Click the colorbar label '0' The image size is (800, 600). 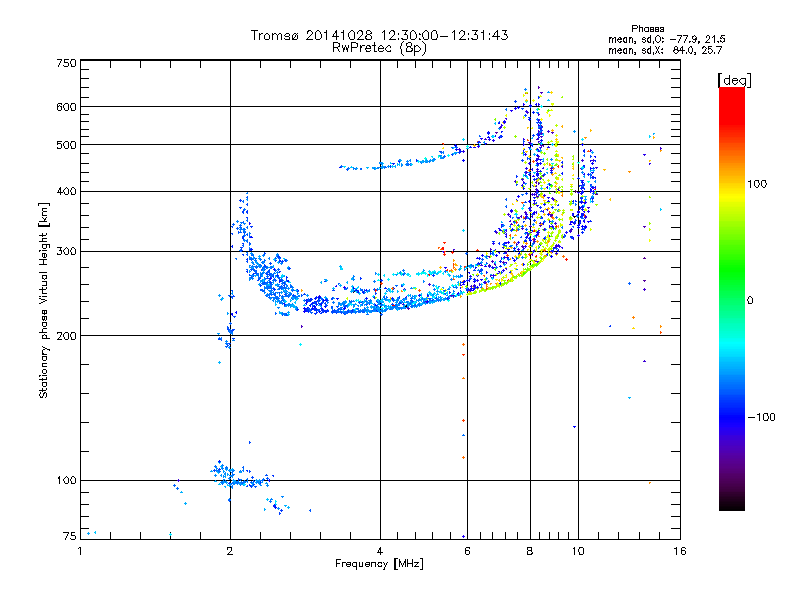[750, 301]
